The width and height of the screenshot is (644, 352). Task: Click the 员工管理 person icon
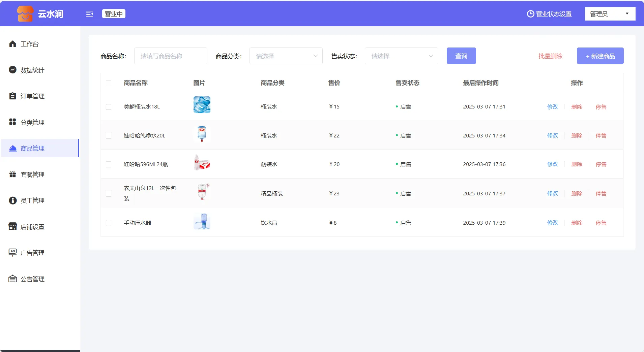pyautogui.click(x=12, y=200)
